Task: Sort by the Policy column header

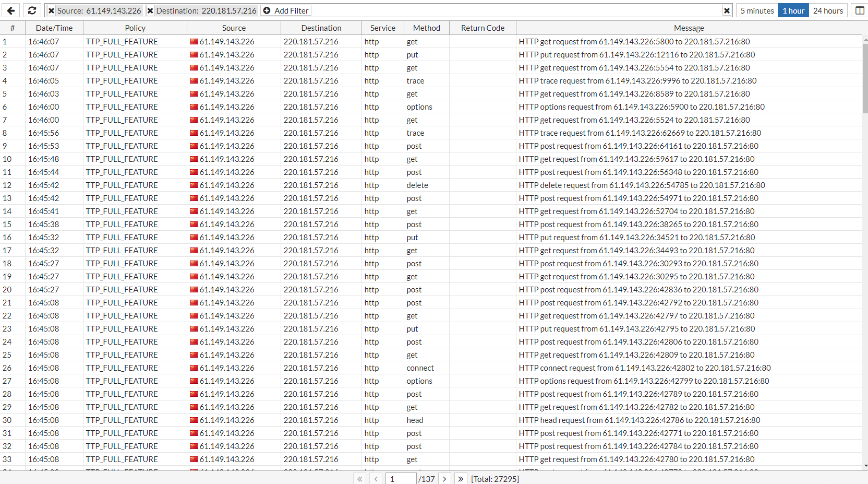Action: click(x=135, y=28)
